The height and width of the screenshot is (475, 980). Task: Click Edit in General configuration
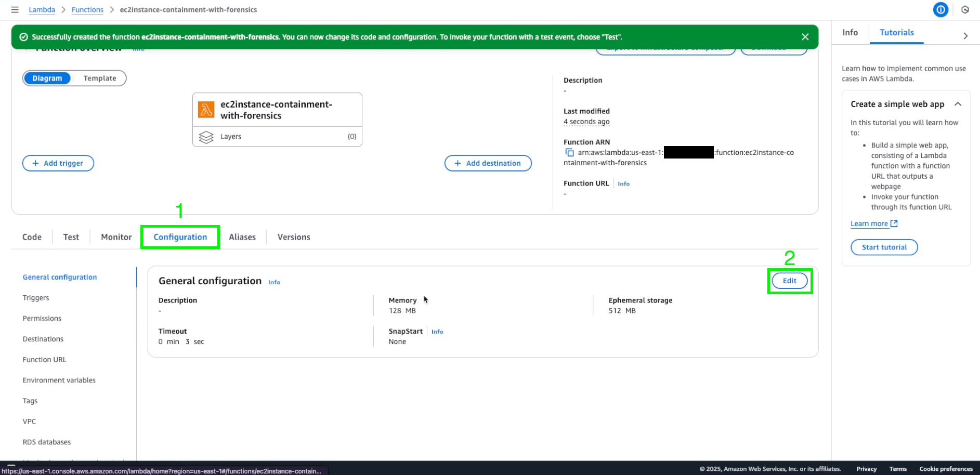790,281
